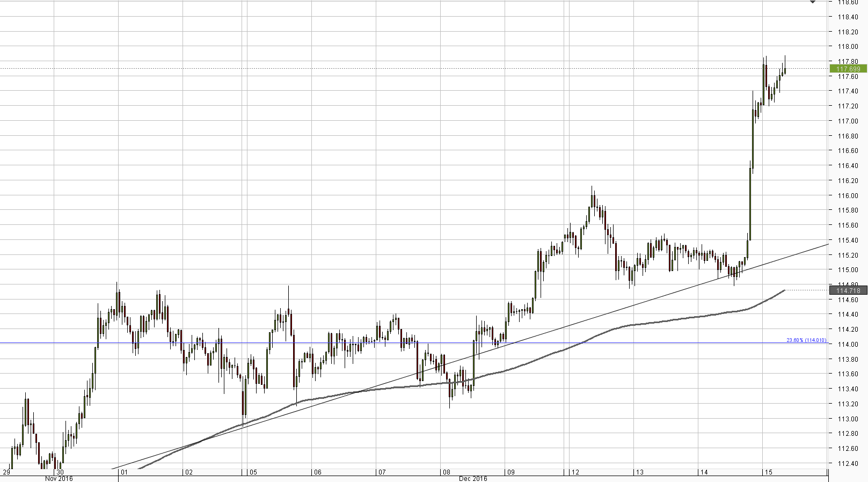Click the 118.00 price axis label
Image resolution: width=868 pixels, height=482 pixels.
[x=848, y=47]
